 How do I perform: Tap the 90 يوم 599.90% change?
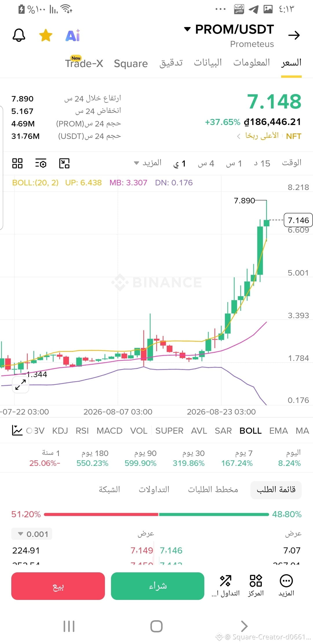point(141,458)
